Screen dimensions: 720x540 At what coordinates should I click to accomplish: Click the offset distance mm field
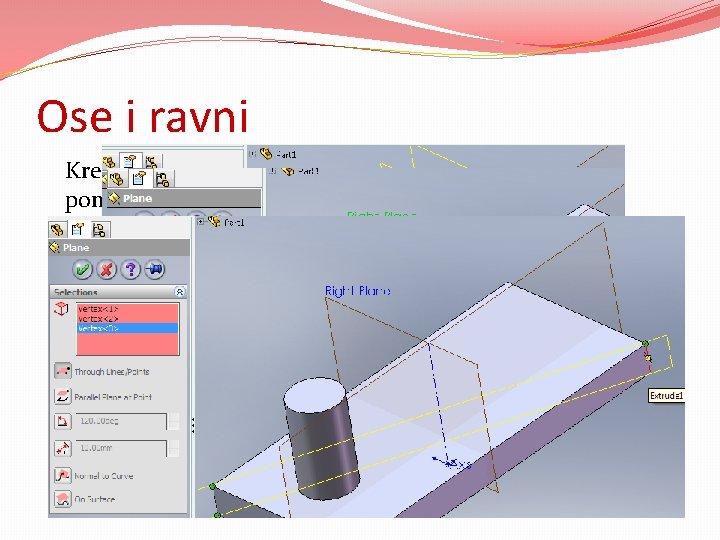coord(121,448)
